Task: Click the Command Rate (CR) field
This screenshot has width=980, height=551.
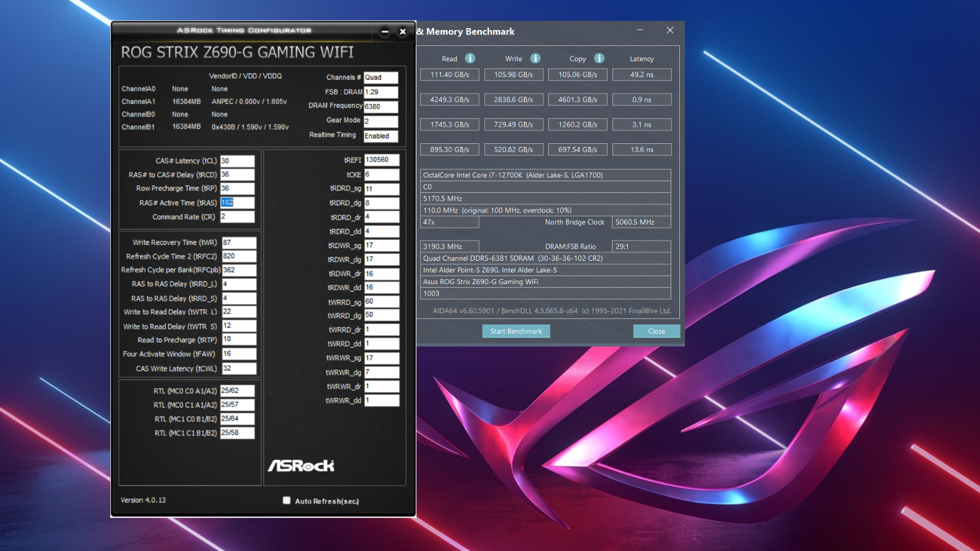Action: (237, 217)
